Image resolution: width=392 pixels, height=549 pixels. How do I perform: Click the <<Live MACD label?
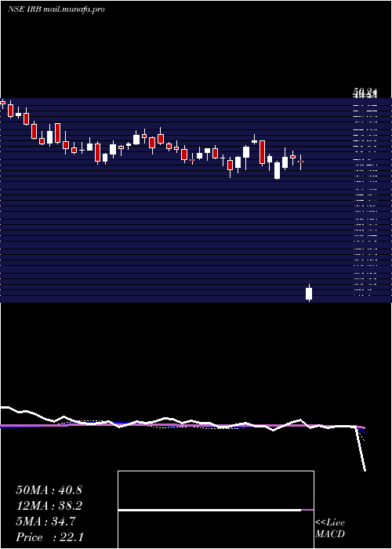[x=330, y=528]
